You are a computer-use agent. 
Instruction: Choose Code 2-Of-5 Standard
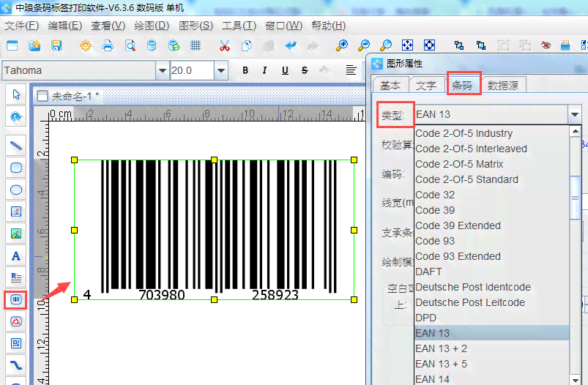click(492, 179)
